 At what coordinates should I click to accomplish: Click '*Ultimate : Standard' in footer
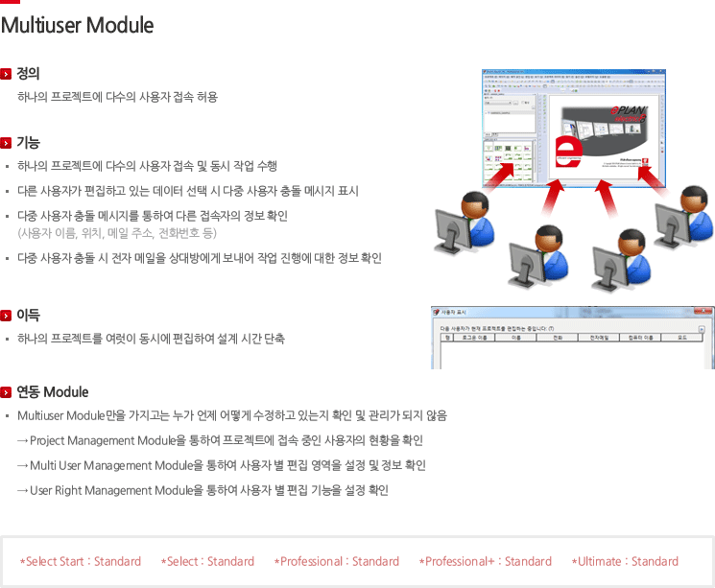[x=625, y=561]
